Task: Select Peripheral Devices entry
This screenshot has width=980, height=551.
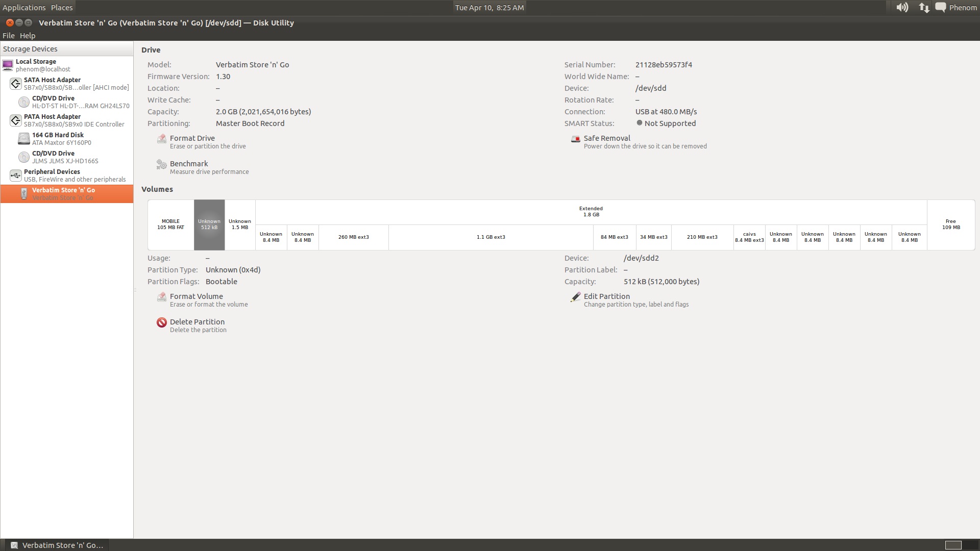Action: point(52,172)
